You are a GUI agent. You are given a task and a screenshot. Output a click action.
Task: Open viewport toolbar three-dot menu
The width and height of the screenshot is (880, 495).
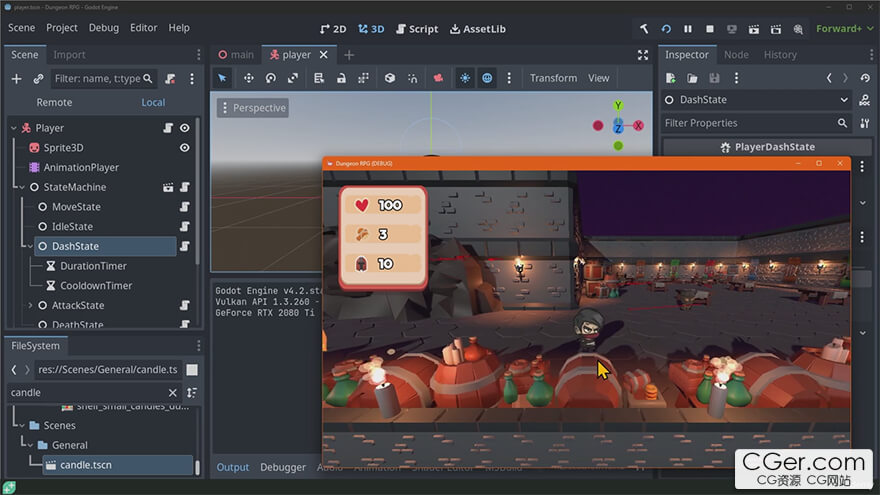509,78
